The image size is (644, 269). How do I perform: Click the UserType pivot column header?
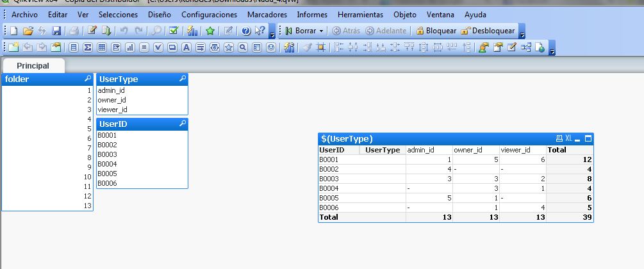point(383,150)
